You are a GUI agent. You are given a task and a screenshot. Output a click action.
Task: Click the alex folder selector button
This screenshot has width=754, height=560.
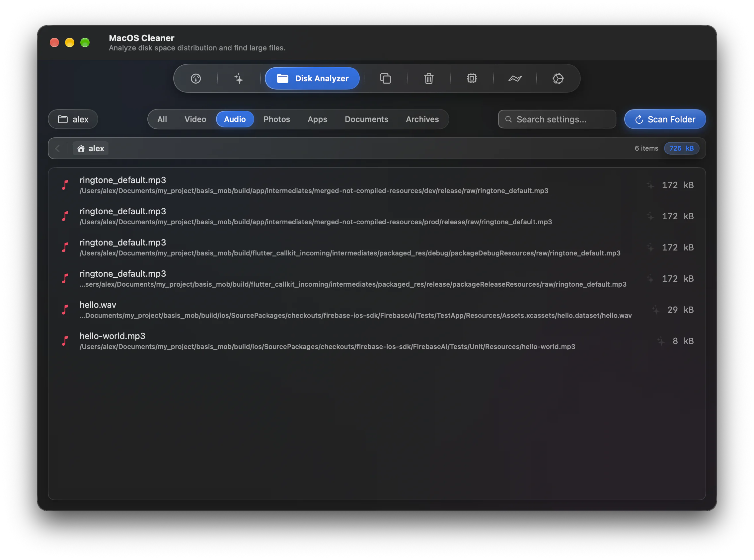(x=73, y=119)
